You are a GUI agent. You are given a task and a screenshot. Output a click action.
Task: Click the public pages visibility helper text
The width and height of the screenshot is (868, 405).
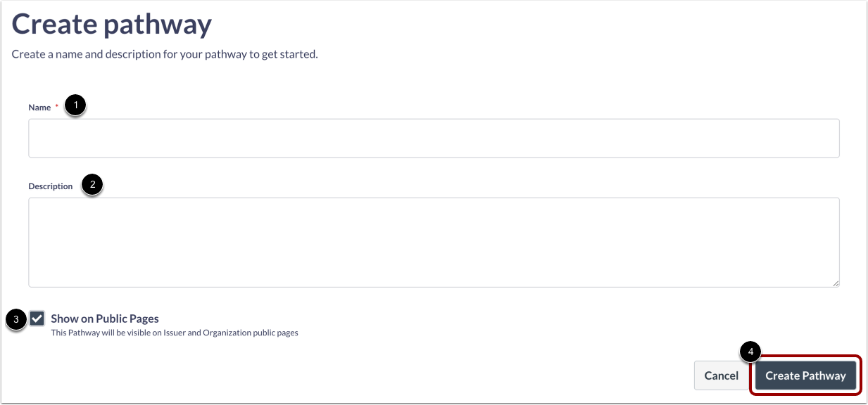point(175,333)
